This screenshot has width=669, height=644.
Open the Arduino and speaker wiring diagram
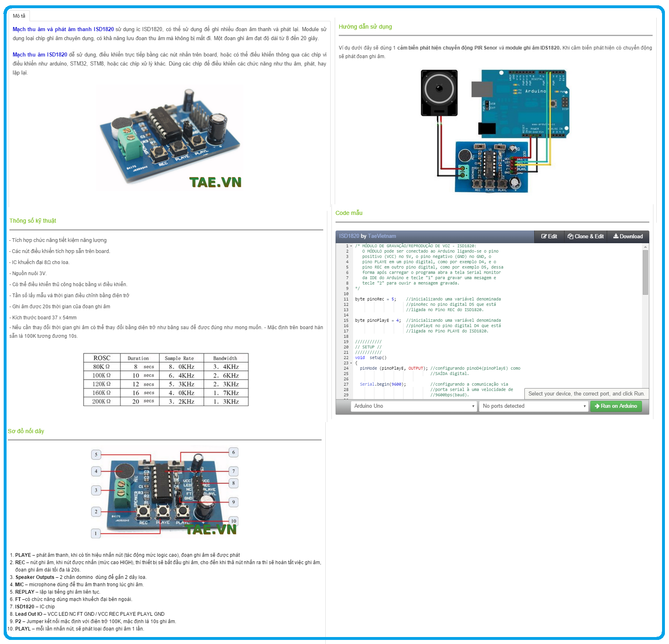(495, 131)
